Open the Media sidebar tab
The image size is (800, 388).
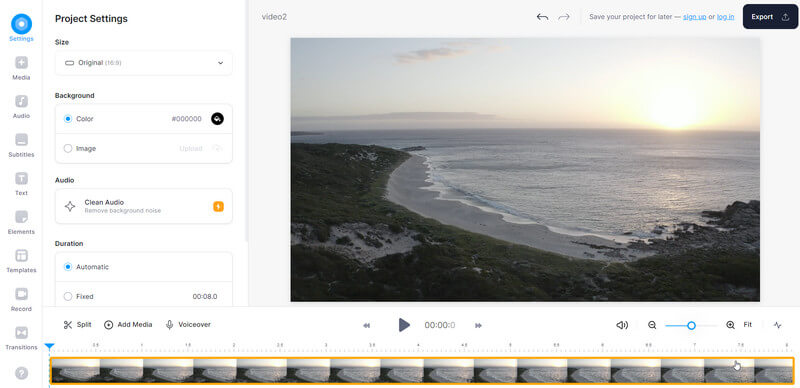(x=21, y=68)
